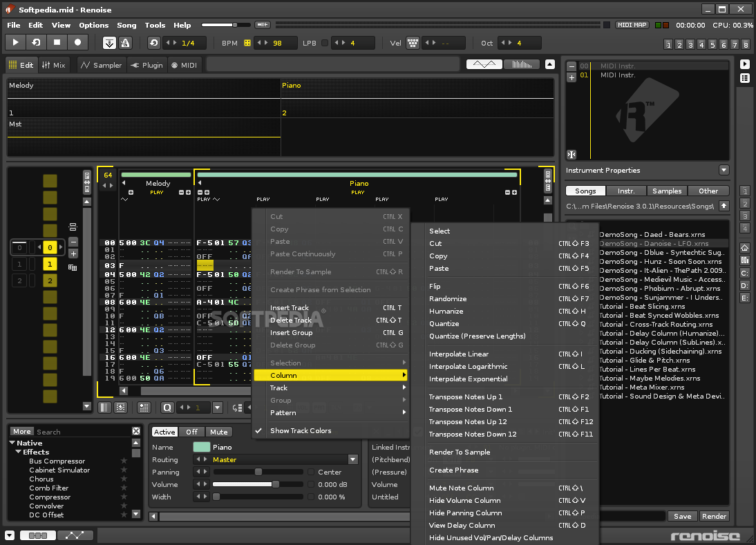Show the scopes waveform view button
Image resolution: width=756 pixels, height=545 pixels.
[x=484, y=64]
